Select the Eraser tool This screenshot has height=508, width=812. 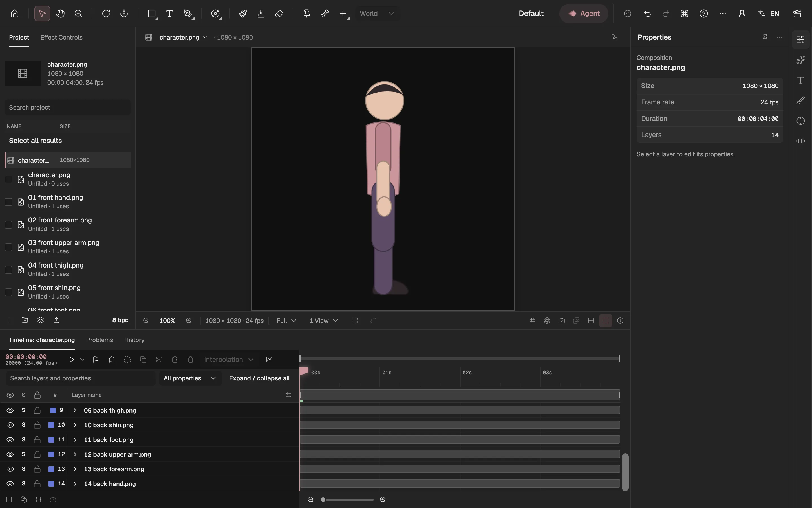click(x=279, y=14)
